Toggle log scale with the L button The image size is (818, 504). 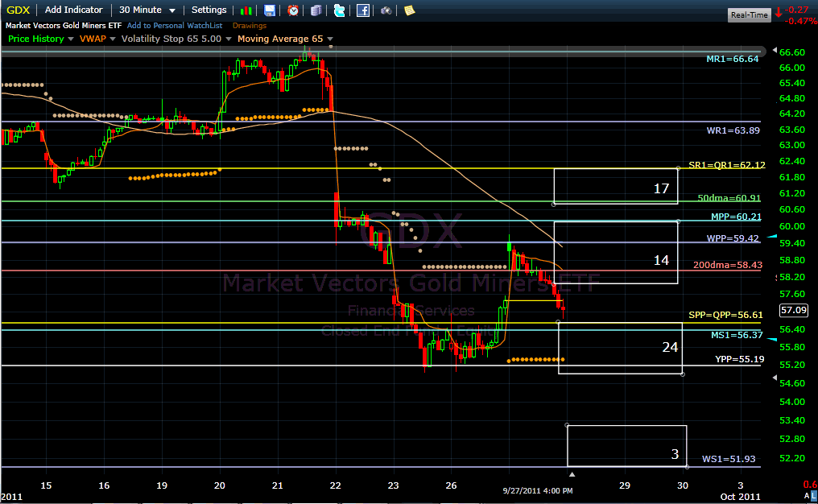click(814, 495)
